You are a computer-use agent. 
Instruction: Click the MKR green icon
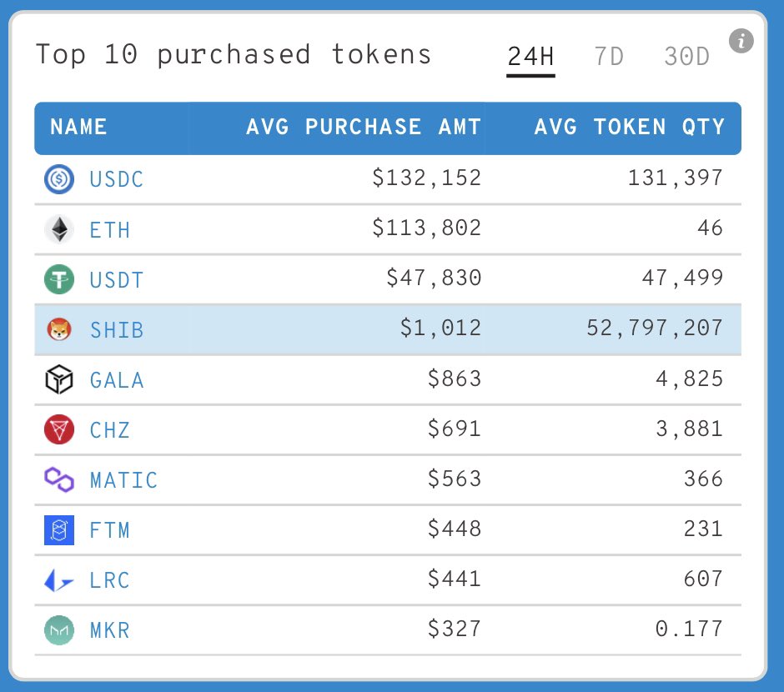pos(59,630)
